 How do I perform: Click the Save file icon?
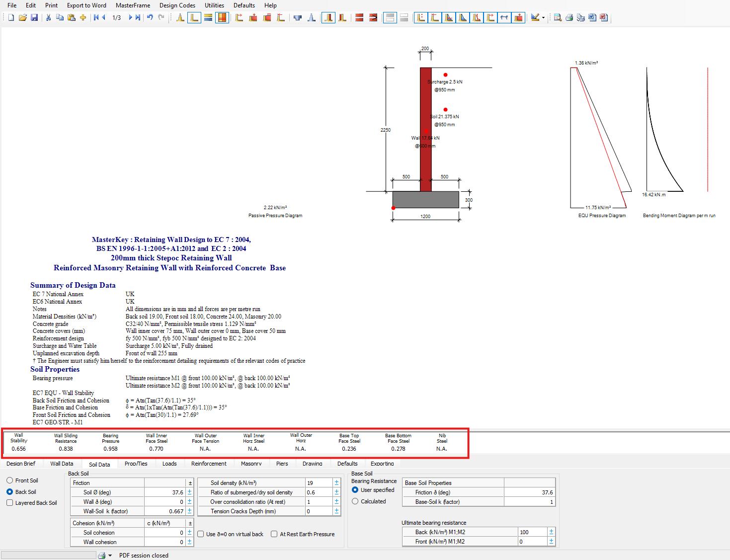[x=34, y=18]
